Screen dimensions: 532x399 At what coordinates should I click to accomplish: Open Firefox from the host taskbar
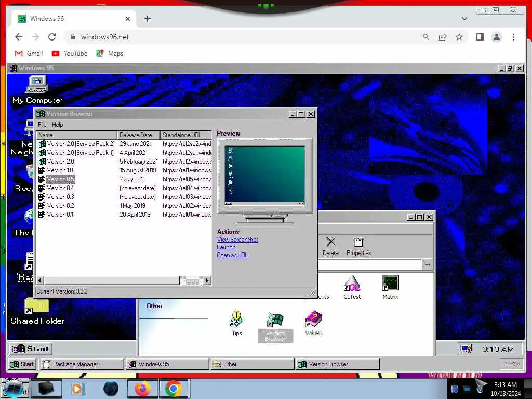tap(143, 389)
